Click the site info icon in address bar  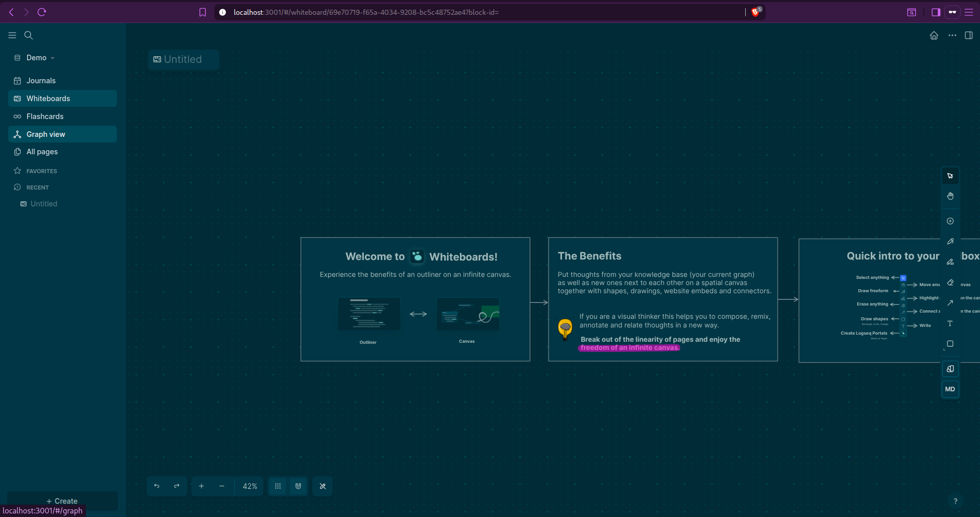tap(223, 12)
